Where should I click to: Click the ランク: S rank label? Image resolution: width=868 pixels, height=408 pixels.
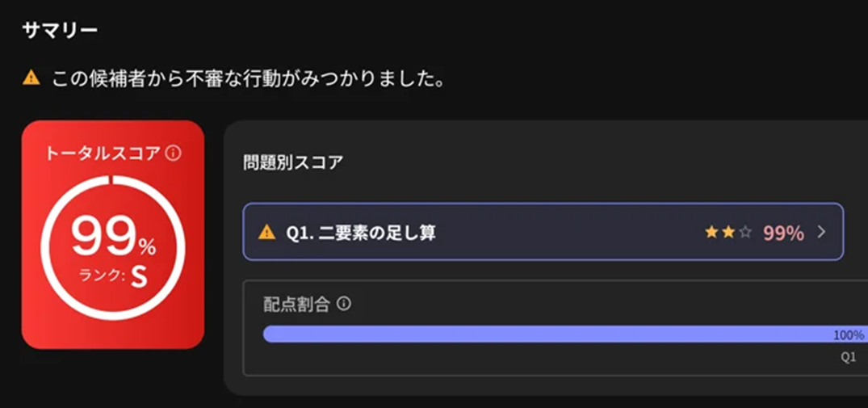[x=114, y=277]
